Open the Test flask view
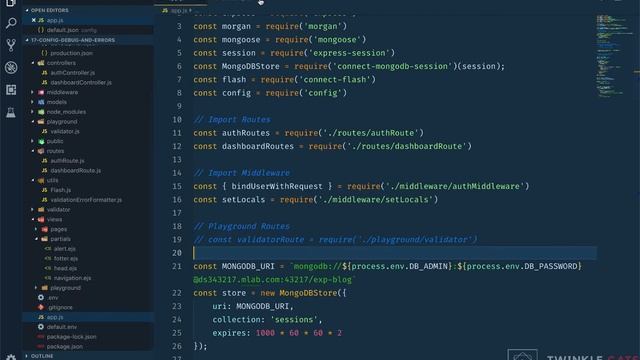 pyautogui.click(x=11, y=112)
